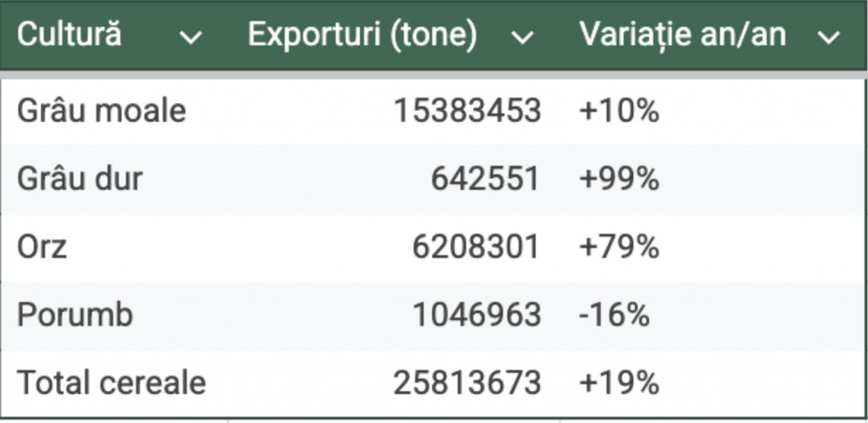Click the total export value 25813673
The image size is (868, 423).
point(467,383)
